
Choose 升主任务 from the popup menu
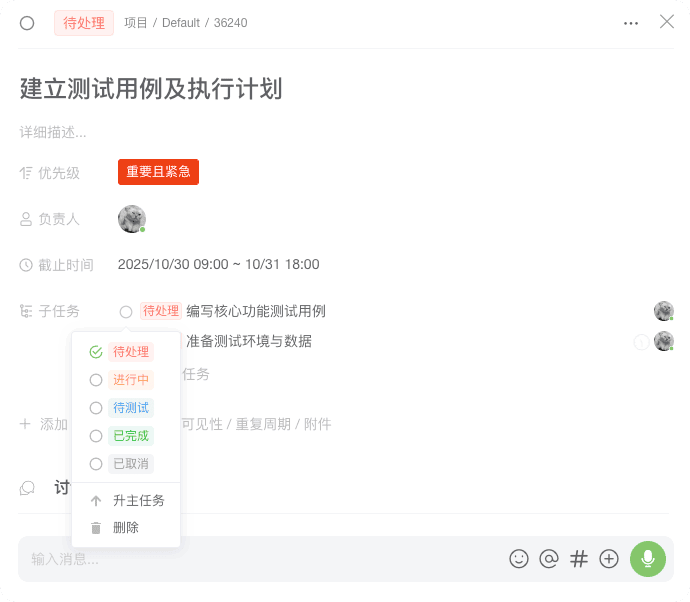(x=126, y=500)
